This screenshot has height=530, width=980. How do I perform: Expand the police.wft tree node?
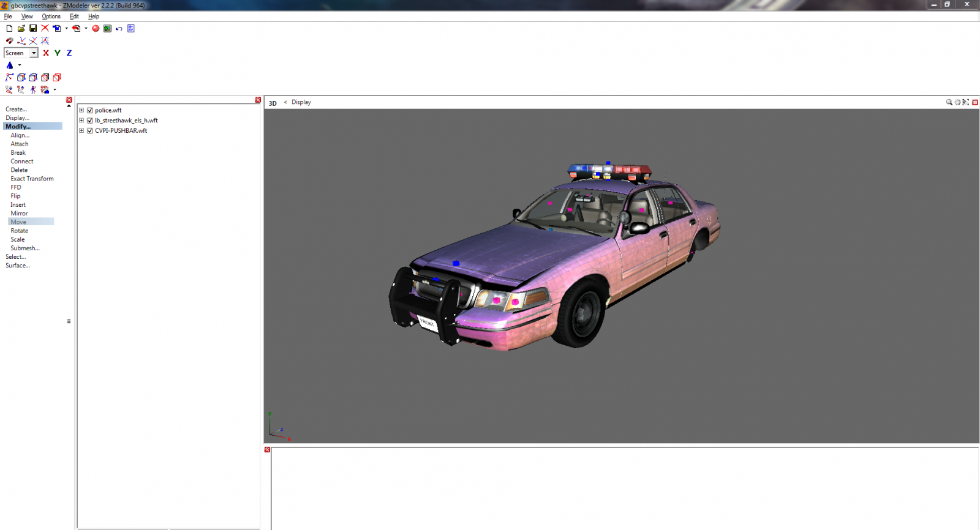coord(81,110)
